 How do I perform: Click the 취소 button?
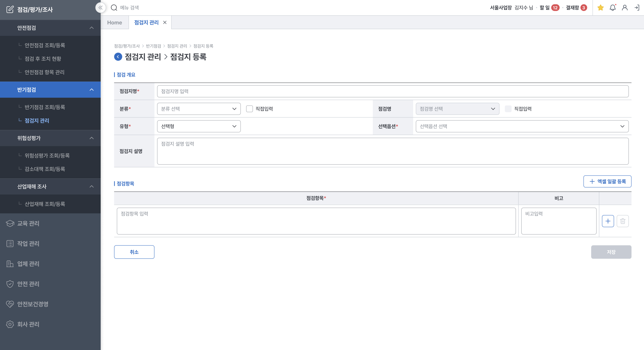pos(134,252)
